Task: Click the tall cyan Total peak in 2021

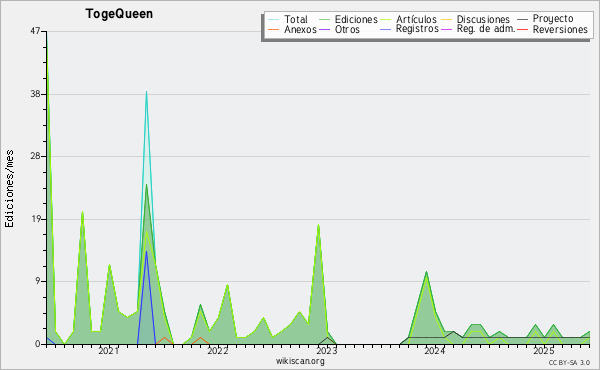Action: [x=146, y=93]
